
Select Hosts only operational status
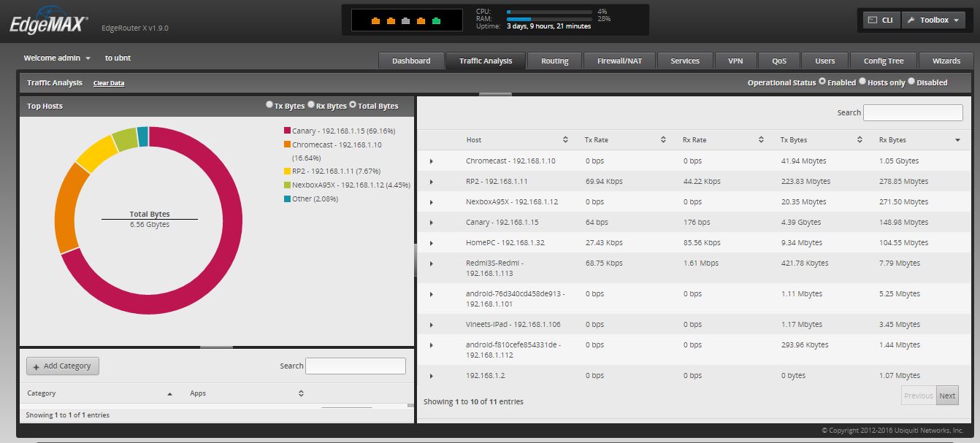point(862,82)
